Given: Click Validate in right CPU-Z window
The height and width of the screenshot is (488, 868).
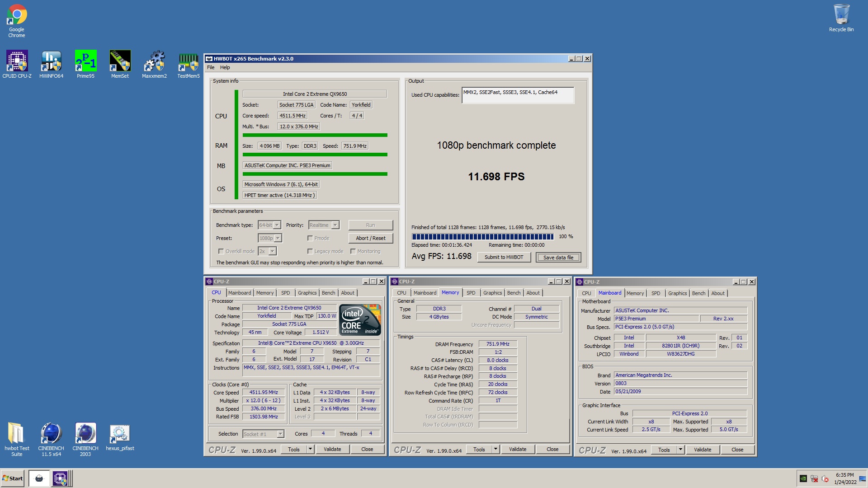Looking at the screenshot, I should click(703, 450).
